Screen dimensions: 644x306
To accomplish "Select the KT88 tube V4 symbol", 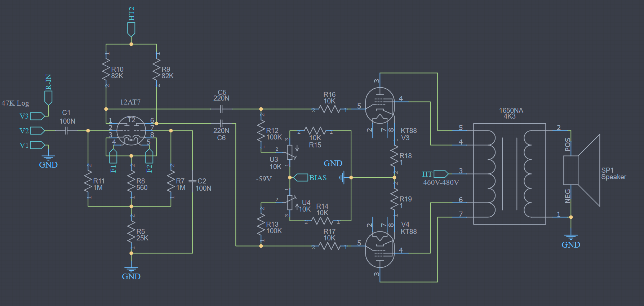I will (380, 249).
